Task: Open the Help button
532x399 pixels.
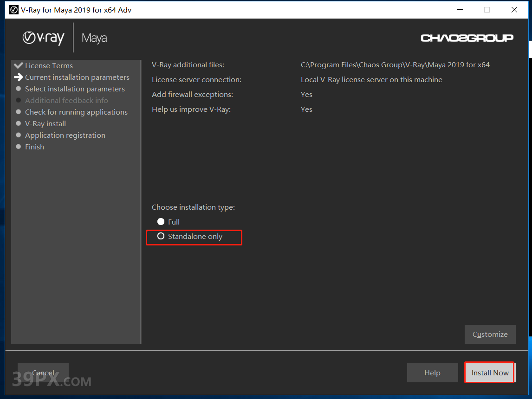Action: click(432, 373)
